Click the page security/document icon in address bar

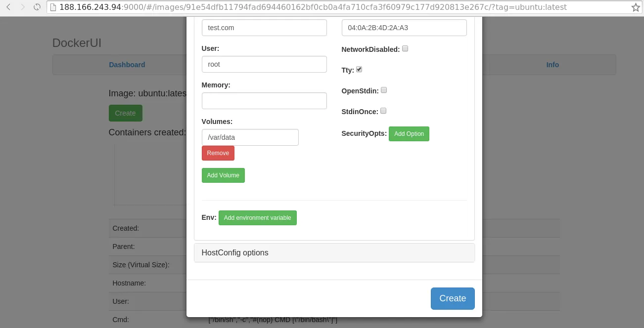pos(52,7)
